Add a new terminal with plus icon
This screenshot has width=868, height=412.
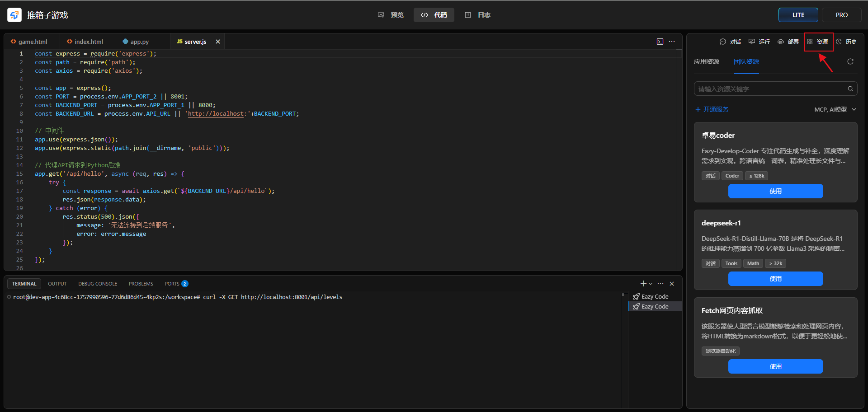pos(643,284)
